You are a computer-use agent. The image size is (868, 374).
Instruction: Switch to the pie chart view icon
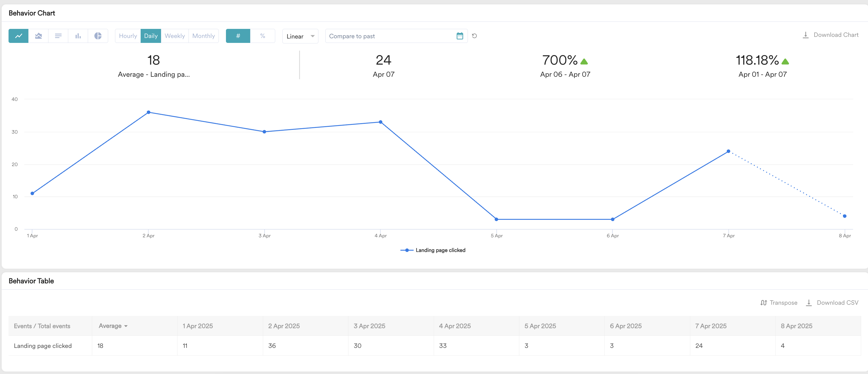coord(98,36)
